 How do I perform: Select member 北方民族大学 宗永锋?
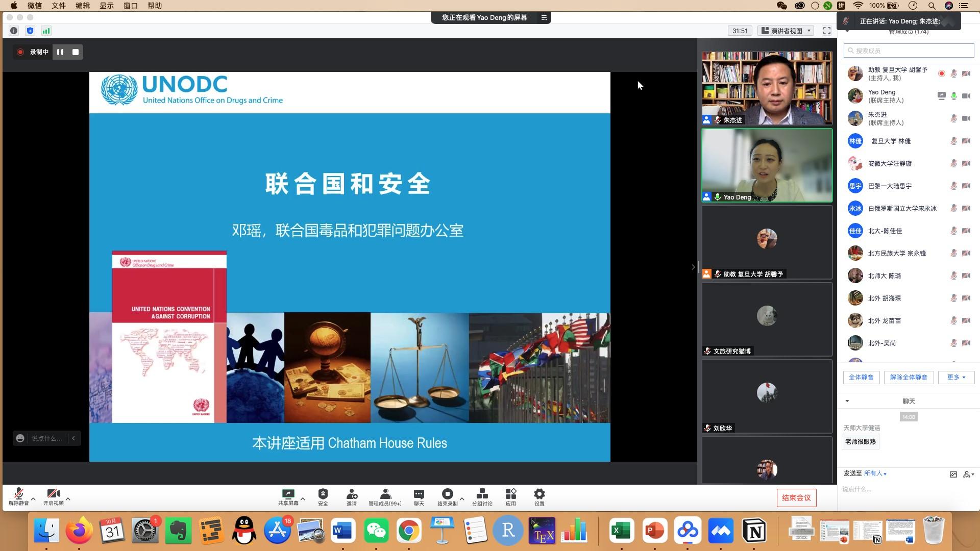pos(909,253)
